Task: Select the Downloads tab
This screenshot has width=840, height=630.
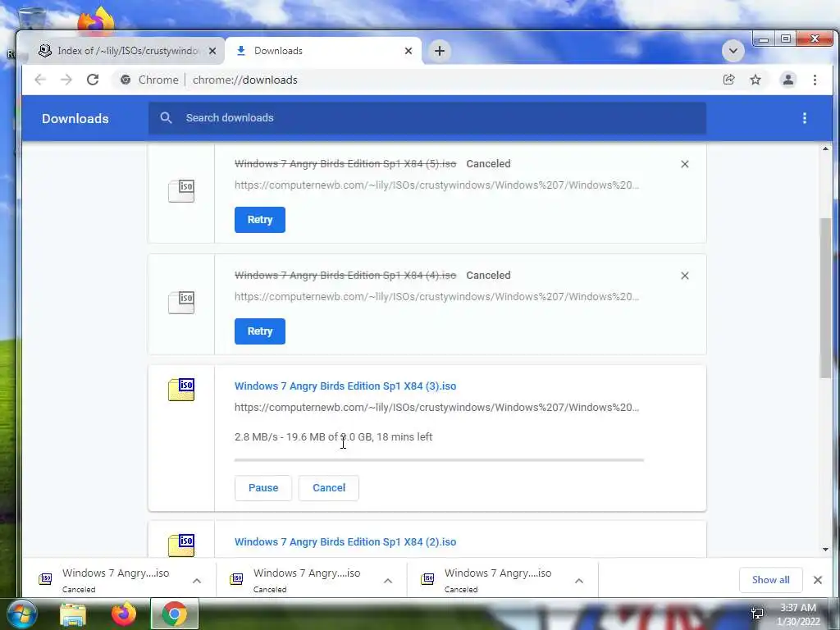Action: [x=323, y=51]
